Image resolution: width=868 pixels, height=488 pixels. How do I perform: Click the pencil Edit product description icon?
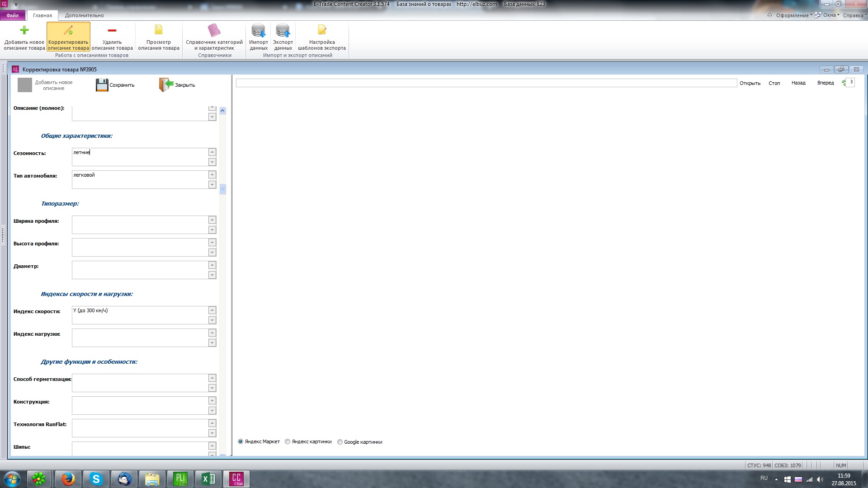pos(68,30)
